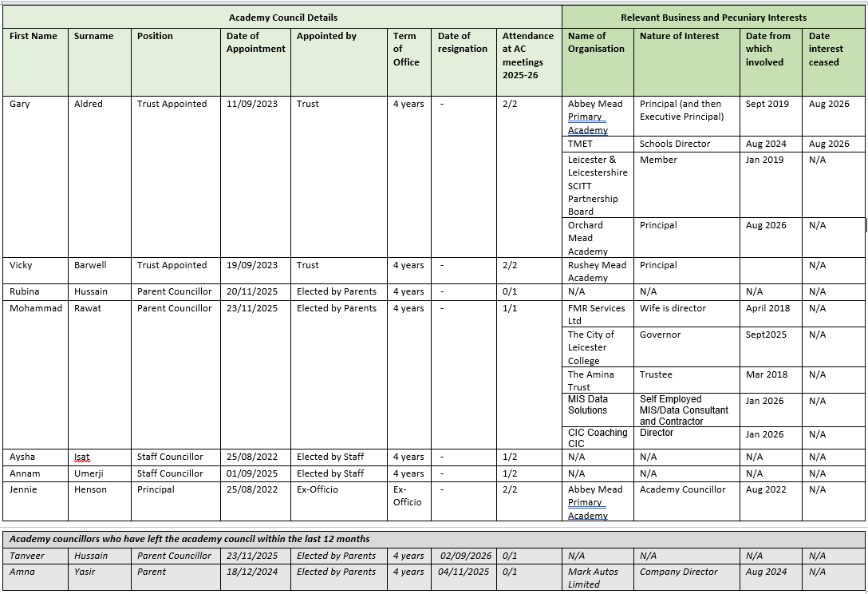Select the 'CIC Coaching CIC' cell
This screenshot has height=594, width=868.
click(598, 438)
